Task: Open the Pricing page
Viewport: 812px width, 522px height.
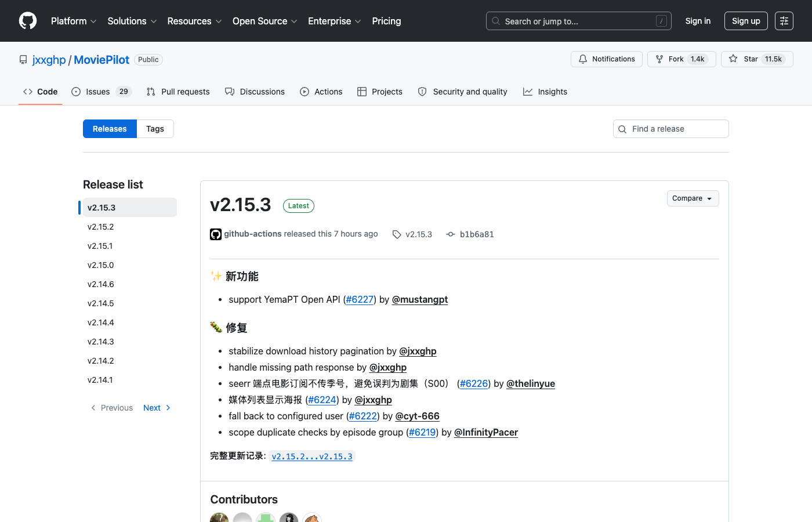Action: coord(386,21)
